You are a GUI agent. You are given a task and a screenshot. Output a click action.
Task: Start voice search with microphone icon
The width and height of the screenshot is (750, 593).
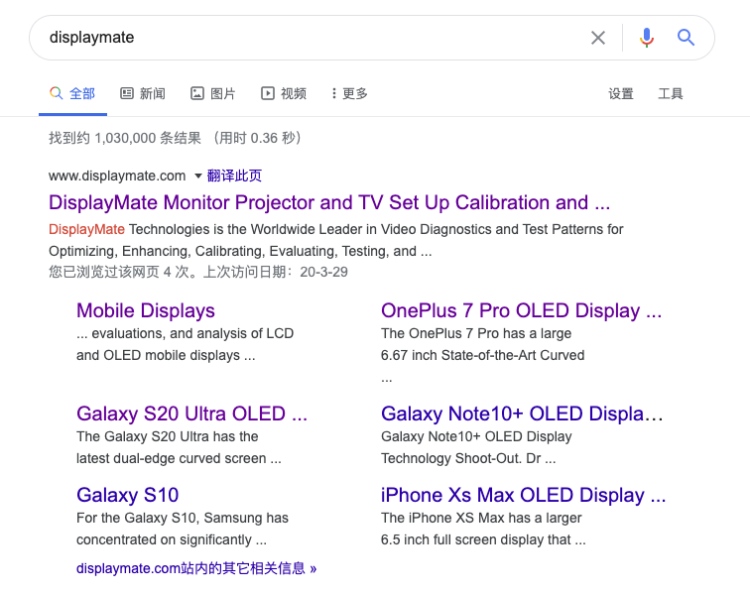click(x=647, y=38)
